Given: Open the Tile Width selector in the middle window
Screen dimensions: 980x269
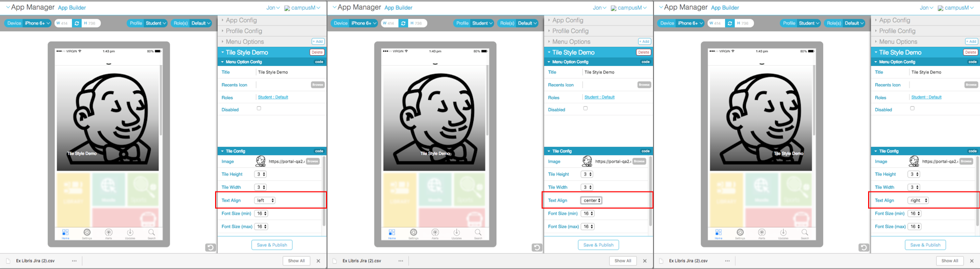Looking at the screenshot, I should 587,187.
